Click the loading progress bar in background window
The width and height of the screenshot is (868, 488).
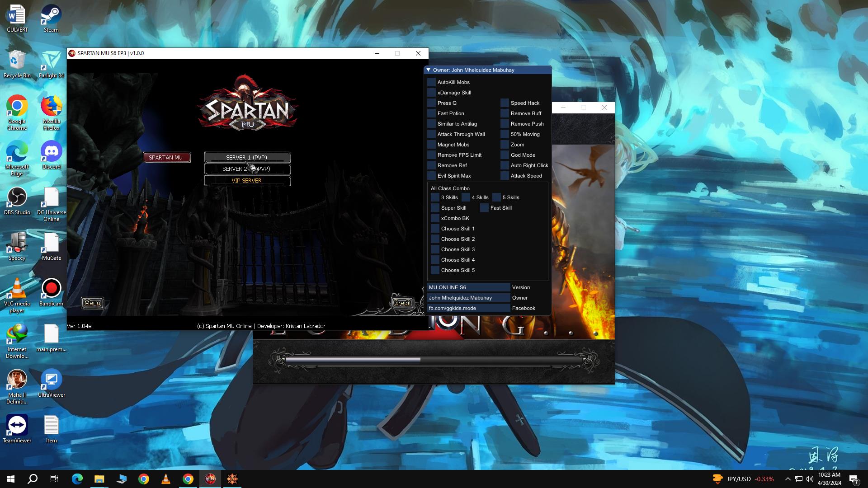[x=434, y=360]
